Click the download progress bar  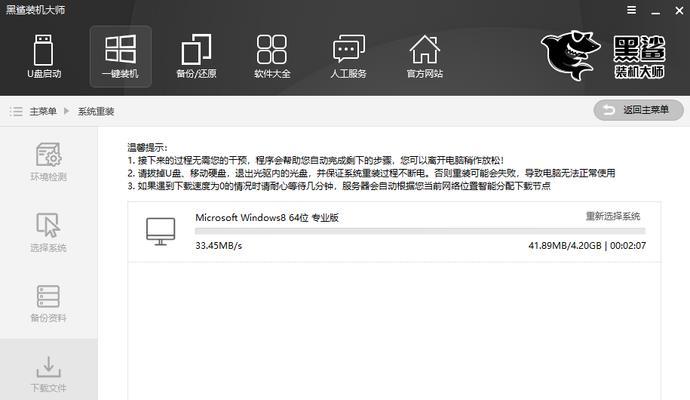[x=420, y=231]
